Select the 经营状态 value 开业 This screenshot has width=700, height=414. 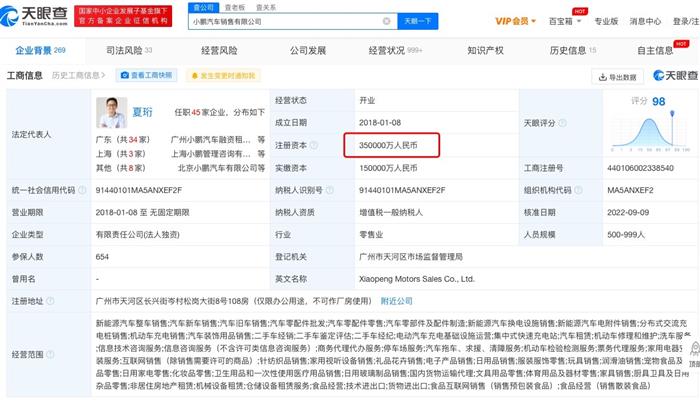point(367,100)
